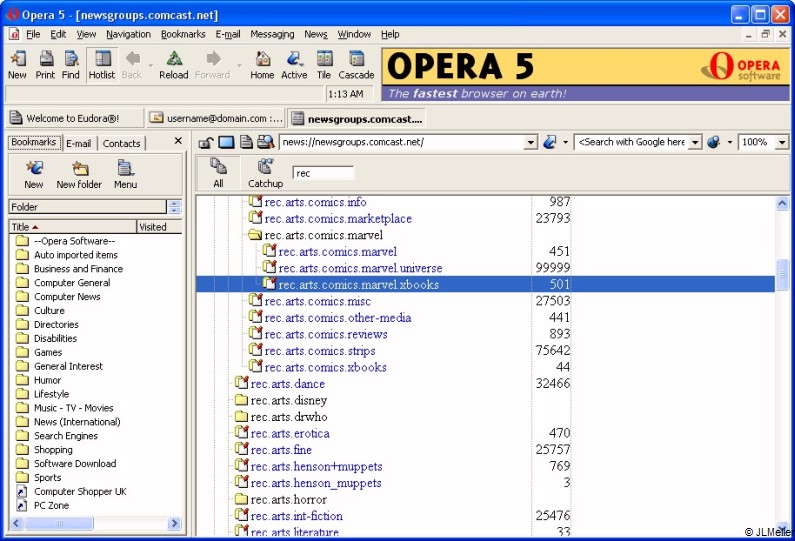The height and width of the screenshot is (541, 795).
Task: Open the Navigation menu
Action: click(x=129, y=34)
